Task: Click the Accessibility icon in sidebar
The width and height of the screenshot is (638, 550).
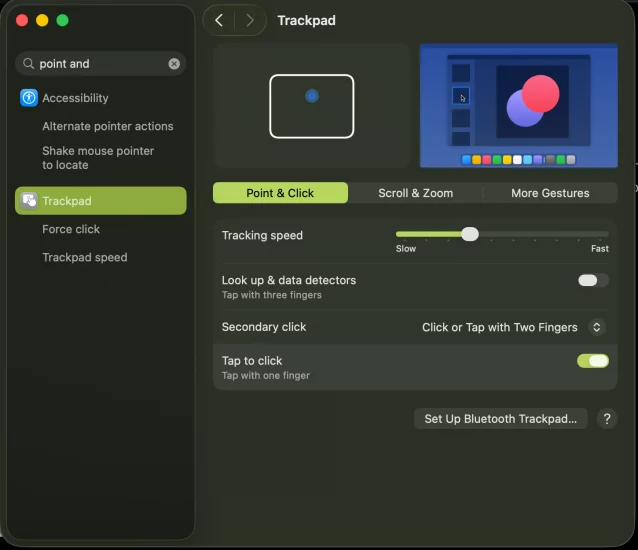Action: (x=29, y=98)
